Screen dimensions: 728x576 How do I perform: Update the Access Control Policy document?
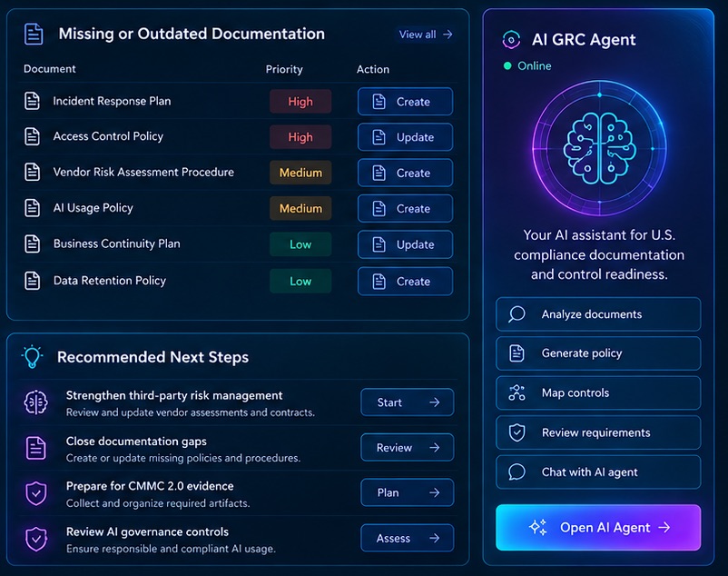point(406,137)
